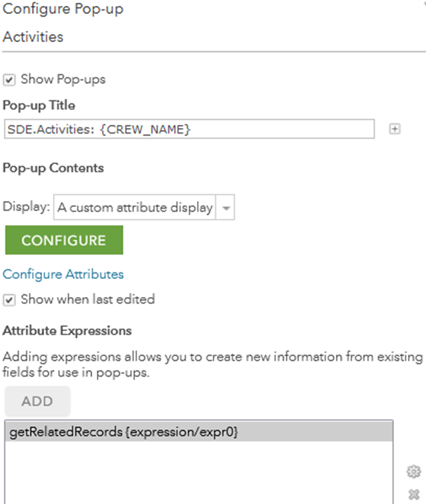
Task: Toggle Show when last edited checkbox
Action: click(9, 300)
